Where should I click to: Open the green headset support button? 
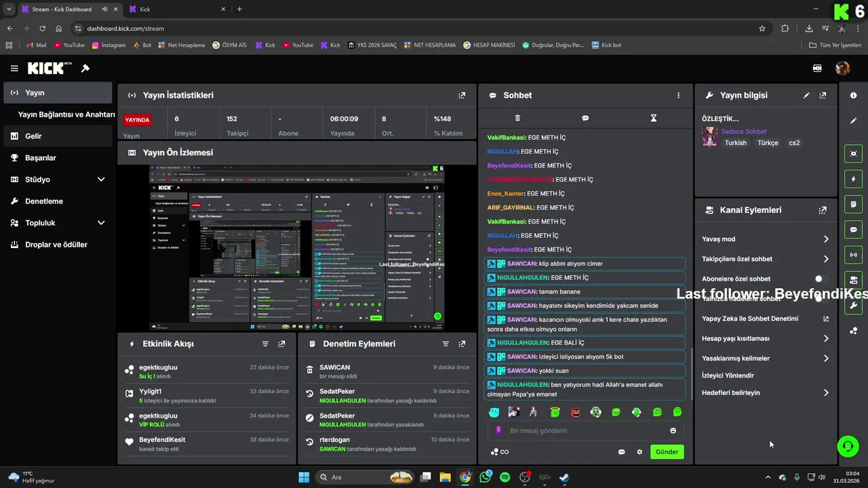(848, 446)
